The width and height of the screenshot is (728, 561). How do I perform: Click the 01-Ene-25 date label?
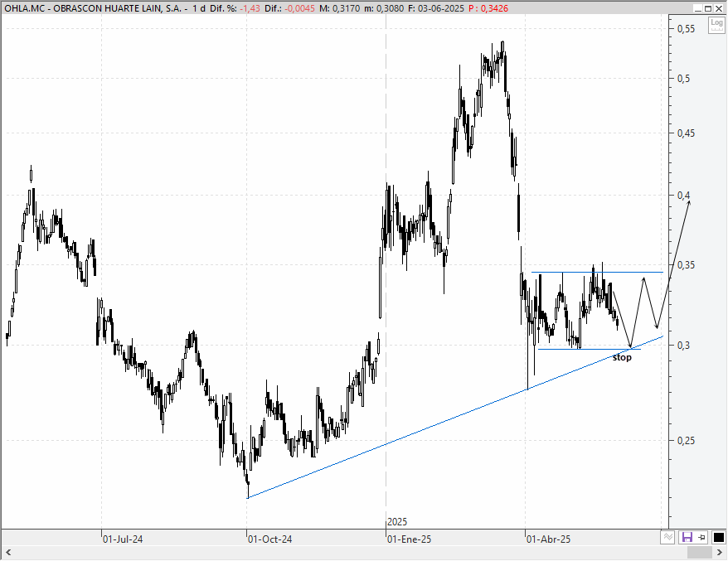click(409, 539)
